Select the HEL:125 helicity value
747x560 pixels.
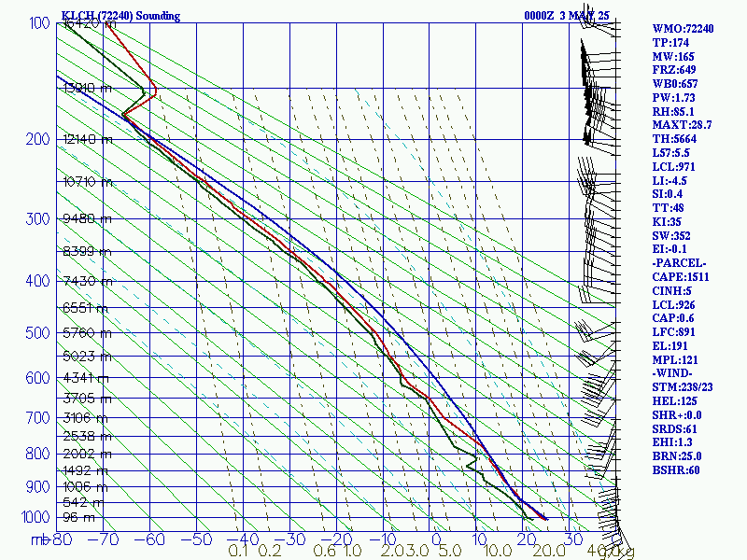[674, 401]
